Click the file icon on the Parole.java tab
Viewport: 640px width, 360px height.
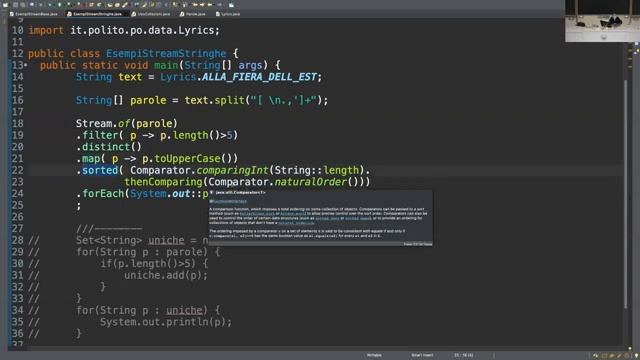pos(182,14)
